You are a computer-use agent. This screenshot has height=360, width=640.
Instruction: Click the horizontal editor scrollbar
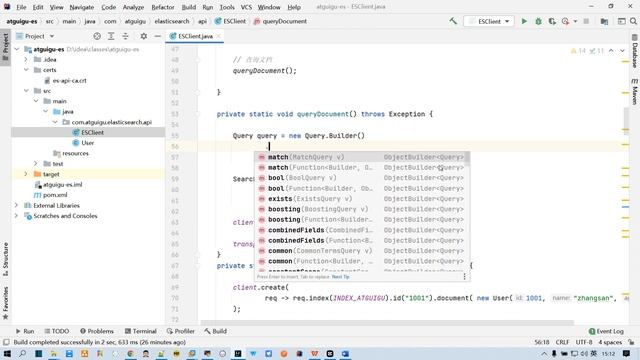(387, 322)
